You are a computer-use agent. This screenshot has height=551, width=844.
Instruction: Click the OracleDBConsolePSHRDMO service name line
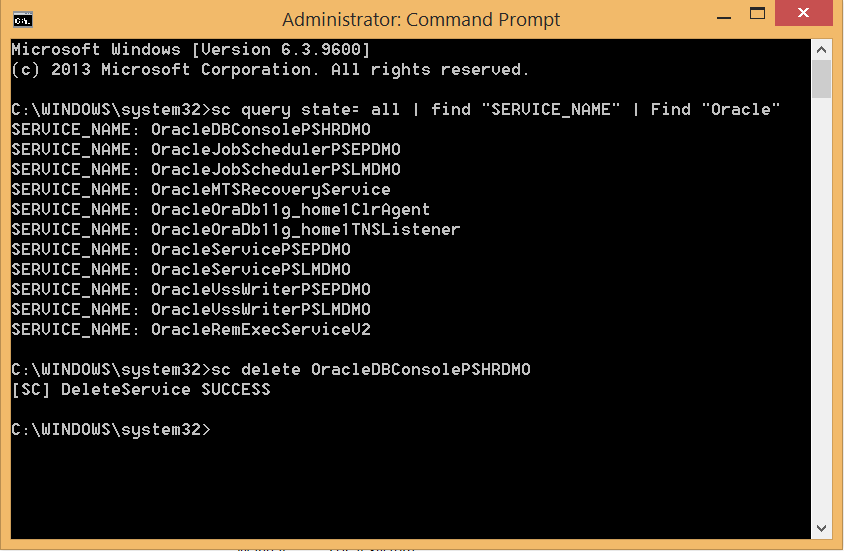[191, 130]
